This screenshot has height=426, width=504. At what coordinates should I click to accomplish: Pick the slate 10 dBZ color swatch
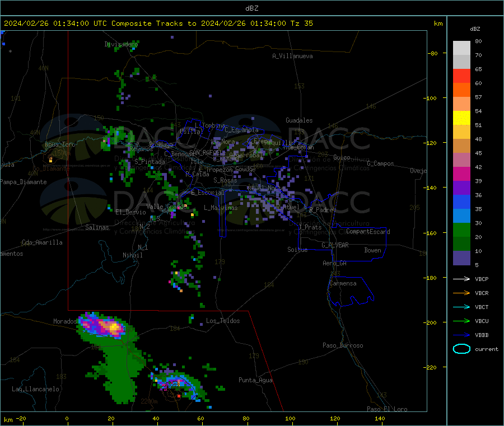tap(461, 258)
